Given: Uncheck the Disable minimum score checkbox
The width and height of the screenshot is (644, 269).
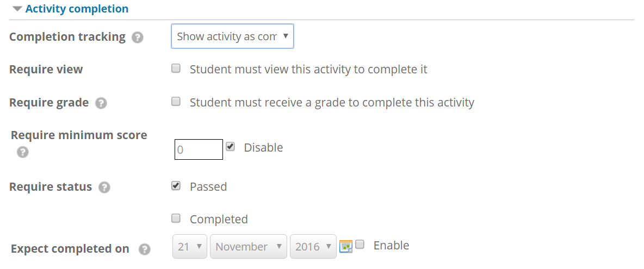Looking at the screenshot, I should point(230,147).
